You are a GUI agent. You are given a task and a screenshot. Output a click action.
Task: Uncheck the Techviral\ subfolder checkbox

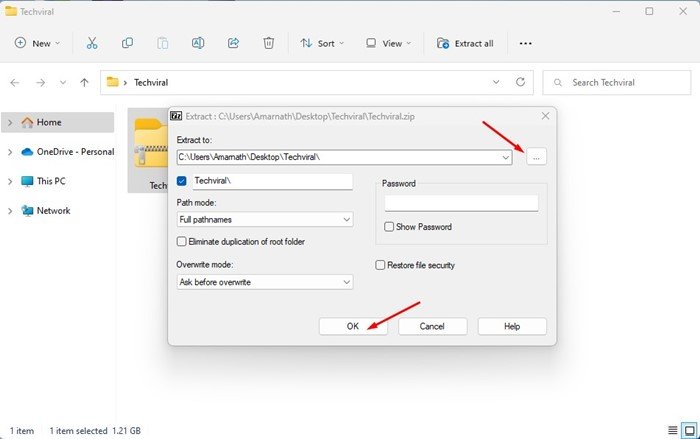click(181, 181)
